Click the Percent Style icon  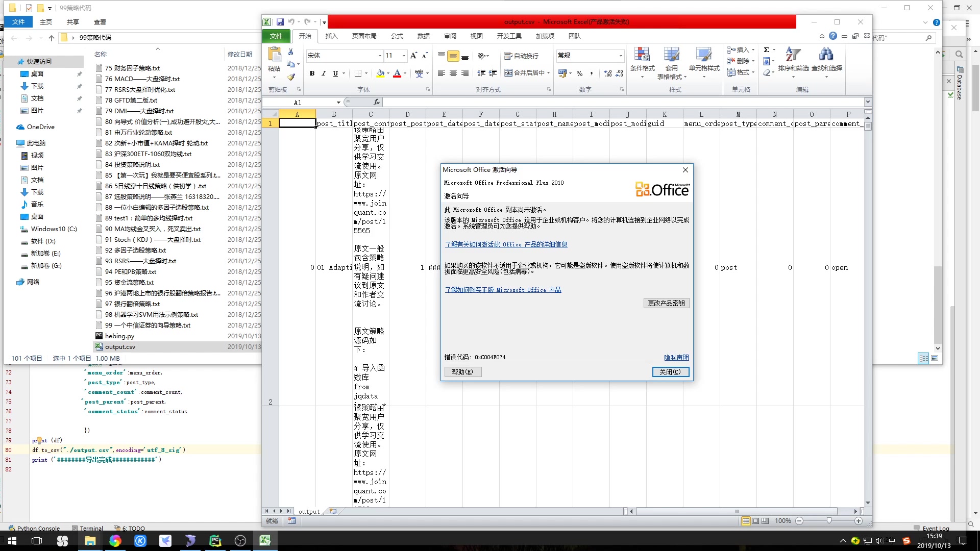coord(580,73)
